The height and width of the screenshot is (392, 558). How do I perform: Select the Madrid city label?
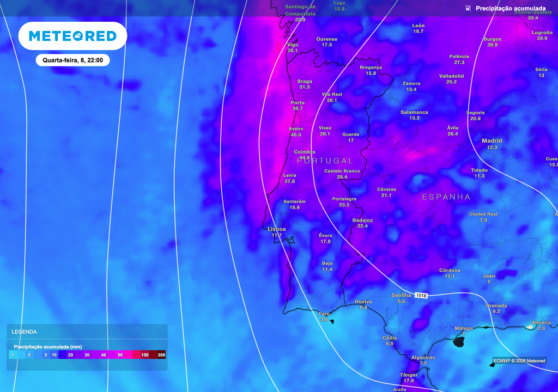click(492, 140)
